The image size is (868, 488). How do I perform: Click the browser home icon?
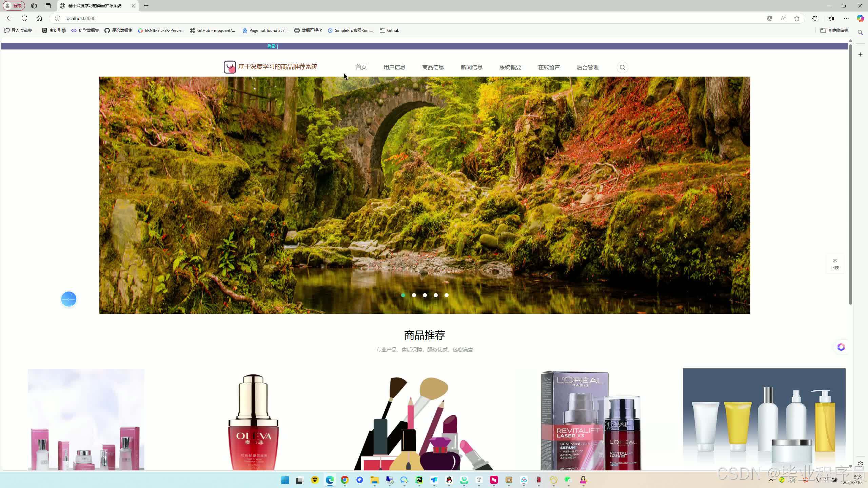click(39, 18)
